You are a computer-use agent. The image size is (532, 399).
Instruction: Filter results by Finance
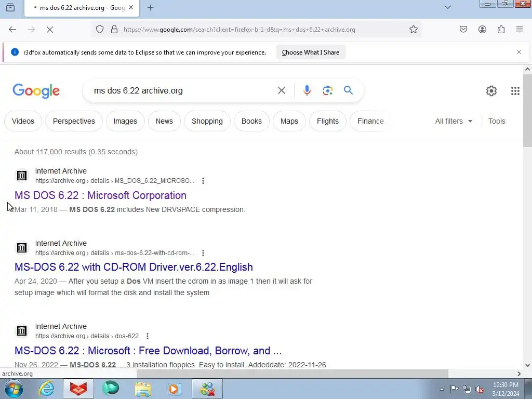(x=370, y=121)
